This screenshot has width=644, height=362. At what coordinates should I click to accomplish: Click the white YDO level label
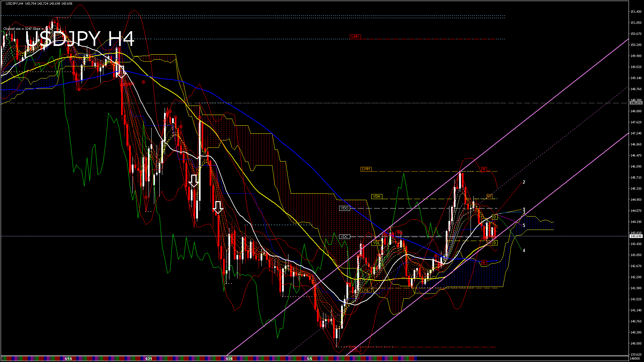(344, 208)
